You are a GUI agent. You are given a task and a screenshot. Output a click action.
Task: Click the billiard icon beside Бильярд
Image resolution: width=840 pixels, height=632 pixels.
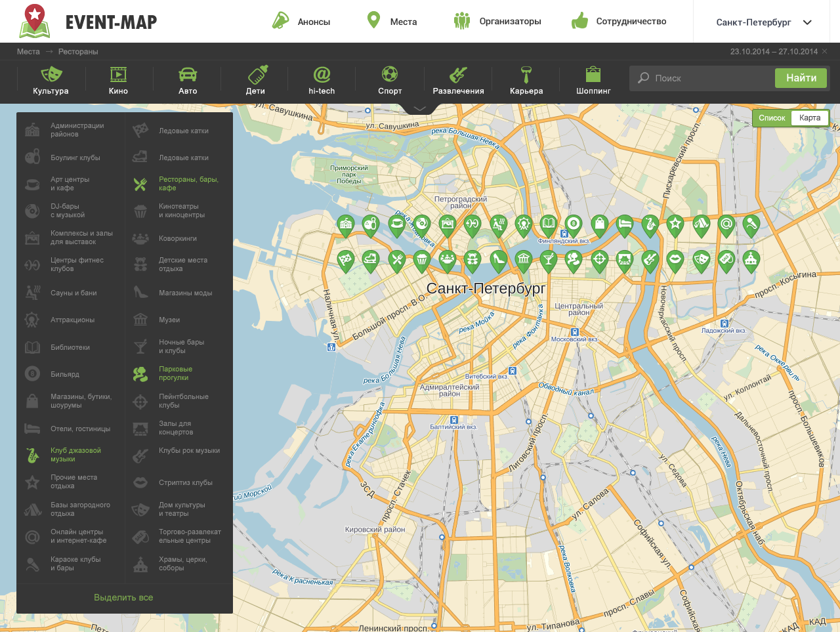pos(32,374)
